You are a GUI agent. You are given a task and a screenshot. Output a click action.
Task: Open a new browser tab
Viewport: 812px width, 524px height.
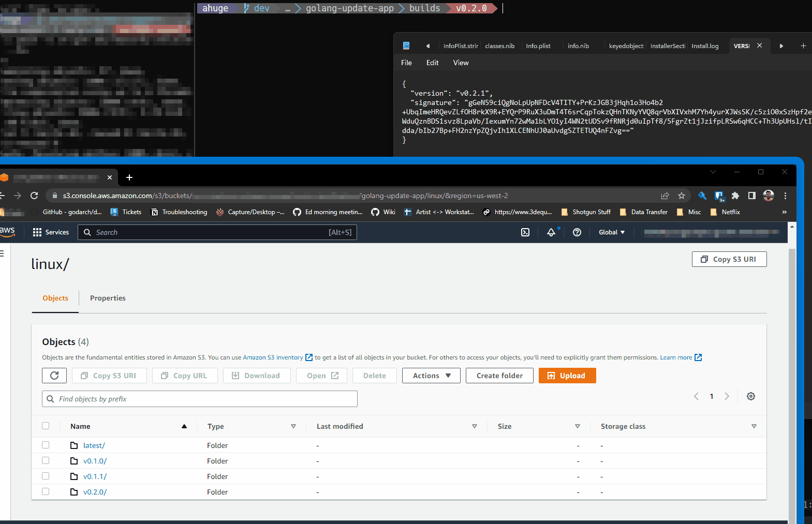tap(129, 177)
